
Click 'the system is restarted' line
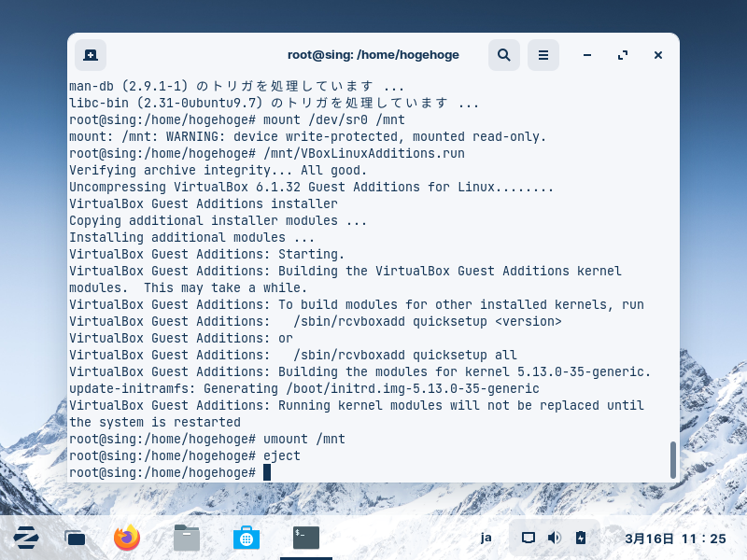155,422
